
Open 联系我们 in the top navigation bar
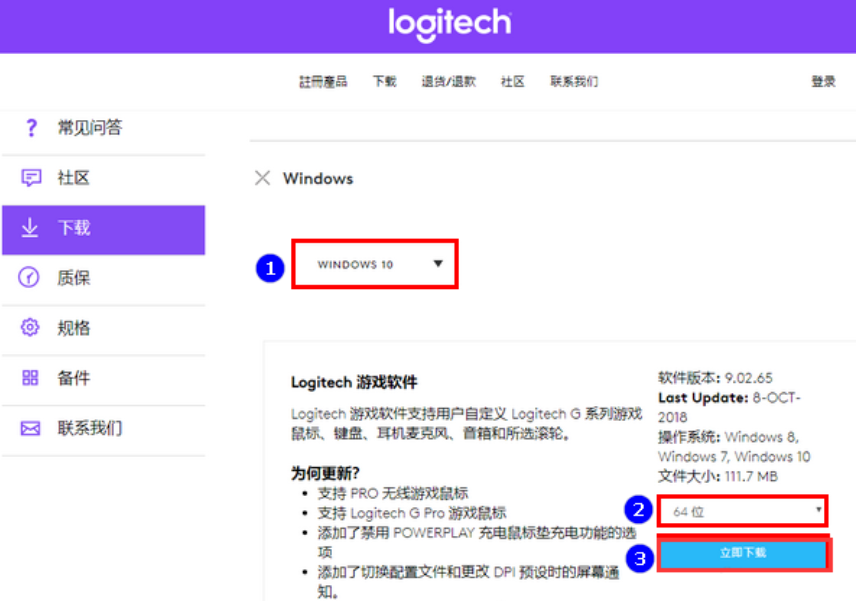574,82
